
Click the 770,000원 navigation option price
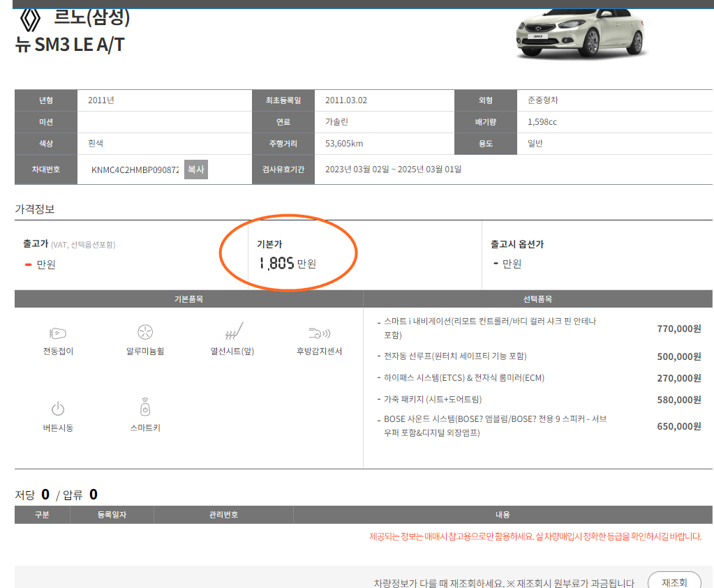pyautogui.click(x=678, y=329)
